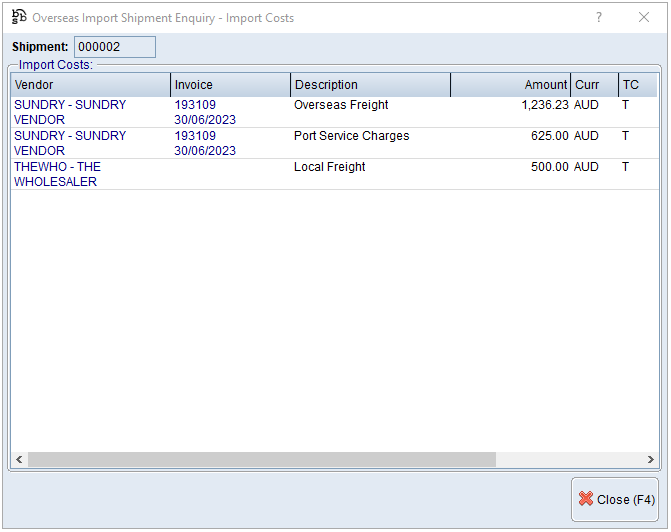Screen dimensions: 671x532
Task: Click the application icon in title bar
Action: pyautogui.click(x=18, y=17)
